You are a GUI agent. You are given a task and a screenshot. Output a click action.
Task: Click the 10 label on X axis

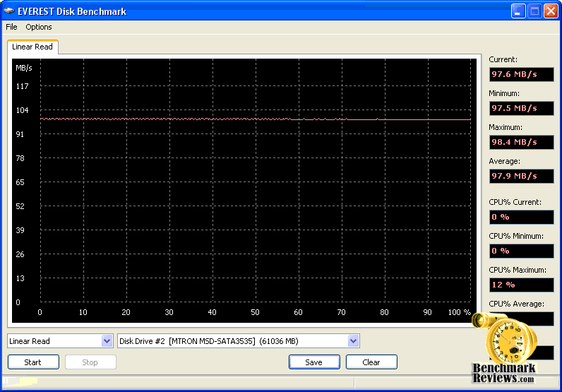83,312
